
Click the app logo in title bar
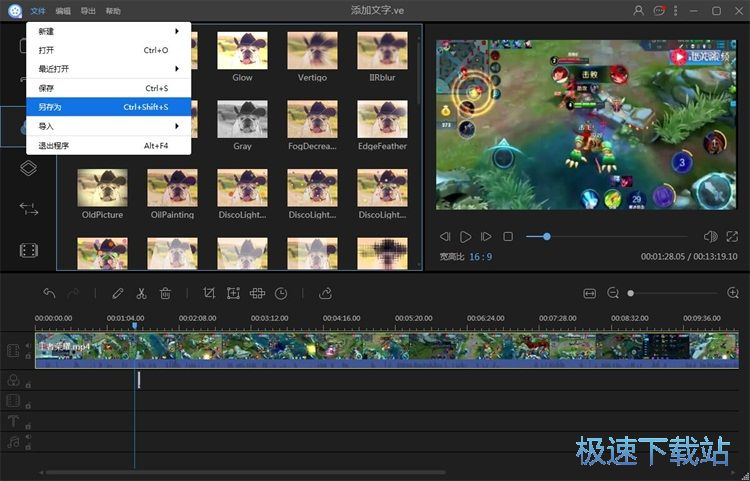pyautogui.click(x=15, y=11)
